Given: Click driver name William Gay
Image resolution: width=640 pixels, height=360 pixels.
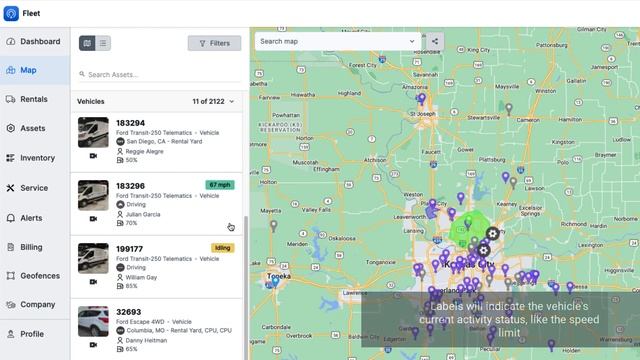Looking at the screenshot, I should [141, 277].
